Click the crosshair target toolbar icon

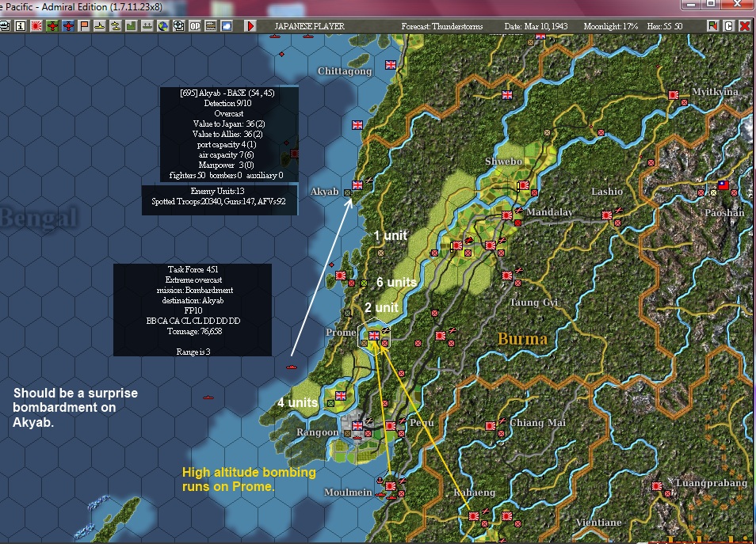(179, 26)
